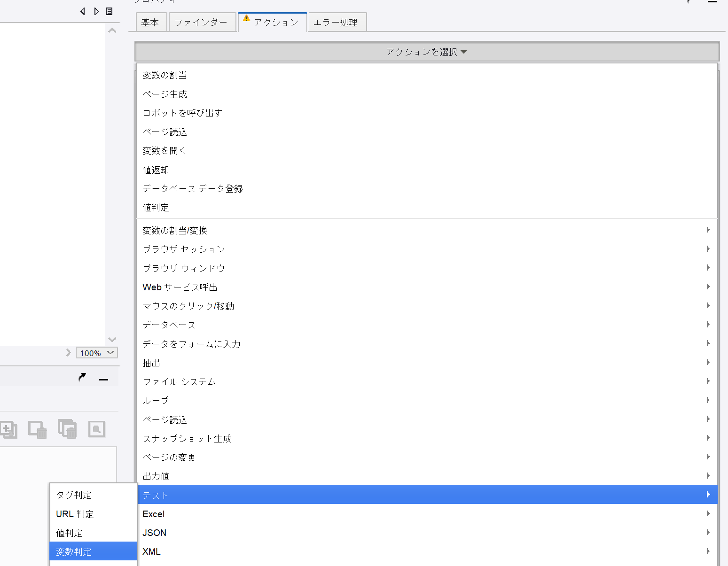Image resolution: width=728 pixels, height=566 pixels.
Task: Click the scroll right chevron near zoom
Action: tap(69, 352)
